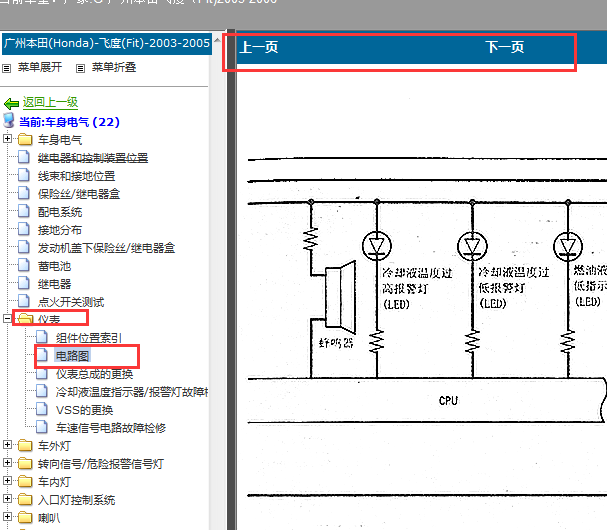Open 发动机盖下保险丝/继电器盒 page

[106, 248]
